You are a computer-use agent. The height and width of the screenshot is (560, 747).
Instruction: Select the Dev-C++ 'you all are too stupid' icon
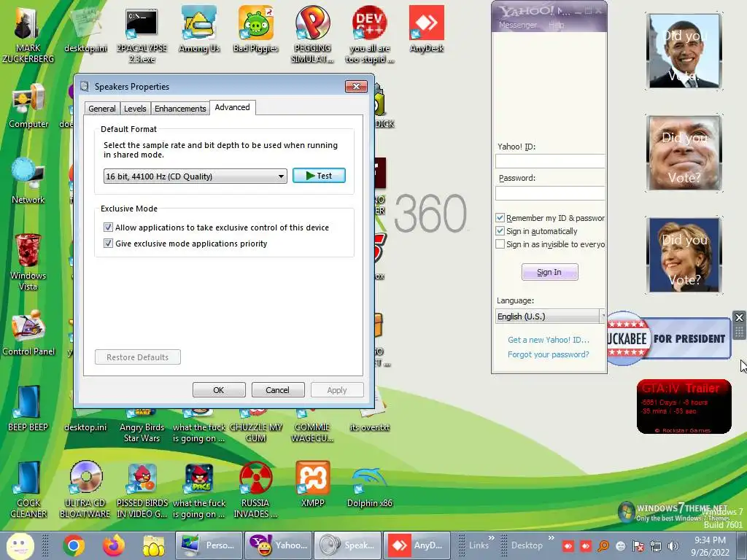point(370,34)
